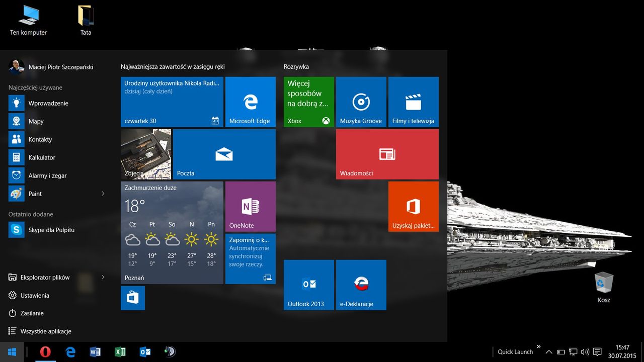644x362 pixels.
Task: Open the calendar tile showing czwartek 30
Action: (x=172, y=102)
